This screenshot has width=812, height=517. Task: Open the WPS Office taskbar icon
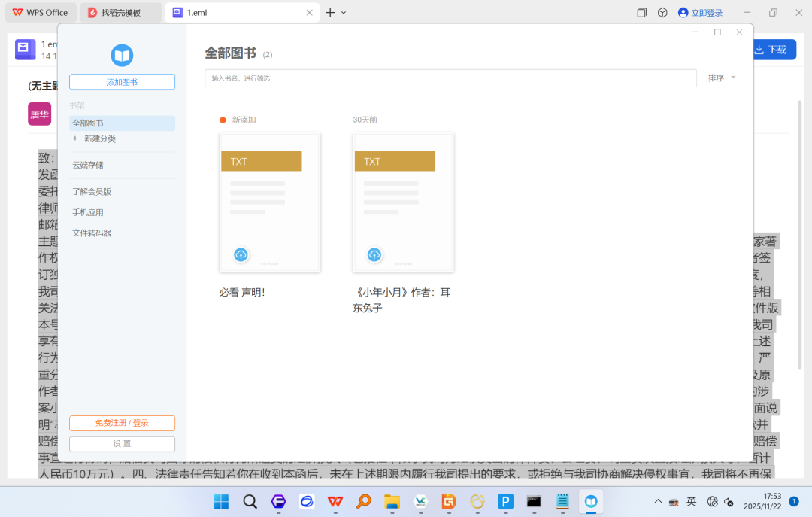(x=335, y=501)
